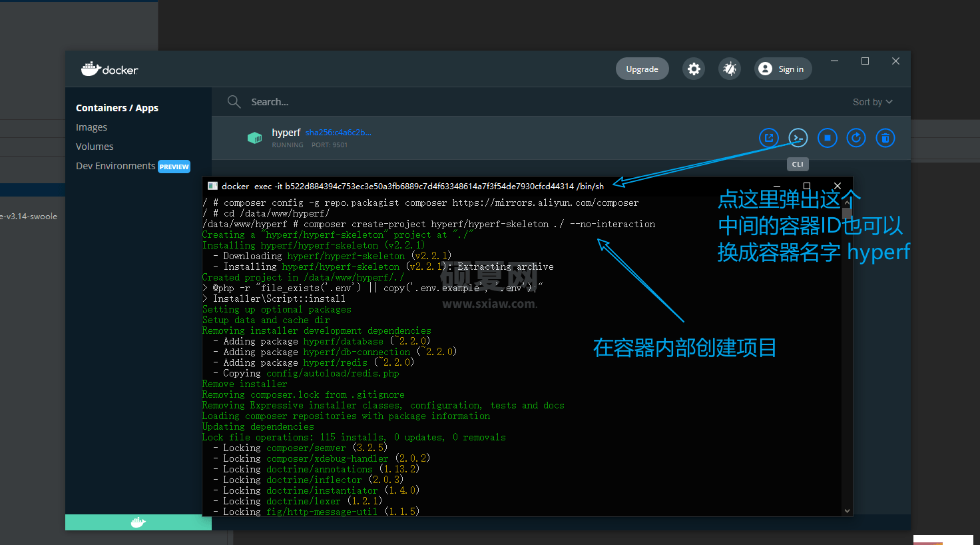This screenshot has width=980, height=545.
Task: Open hyperf container in browser
Action: point(769,138)
